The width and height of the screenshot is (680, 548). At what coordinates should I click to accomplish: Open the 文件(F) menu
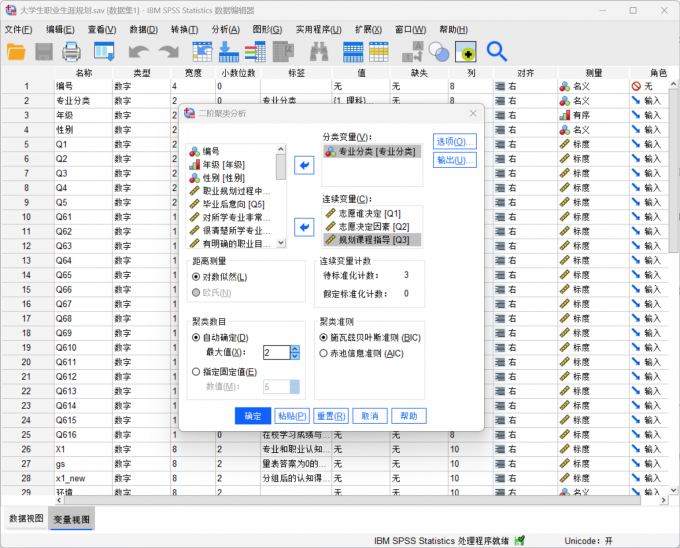(18, 29)
